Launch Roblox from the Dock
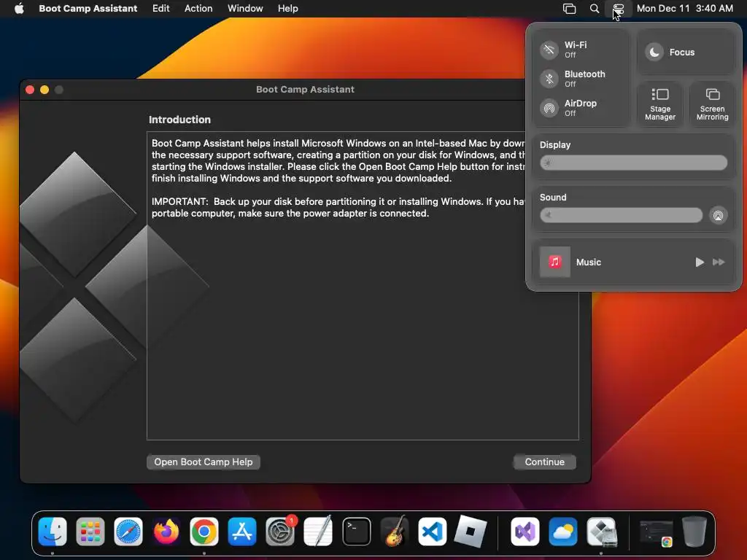Screen dimensions: 747x560 [471, 532]
